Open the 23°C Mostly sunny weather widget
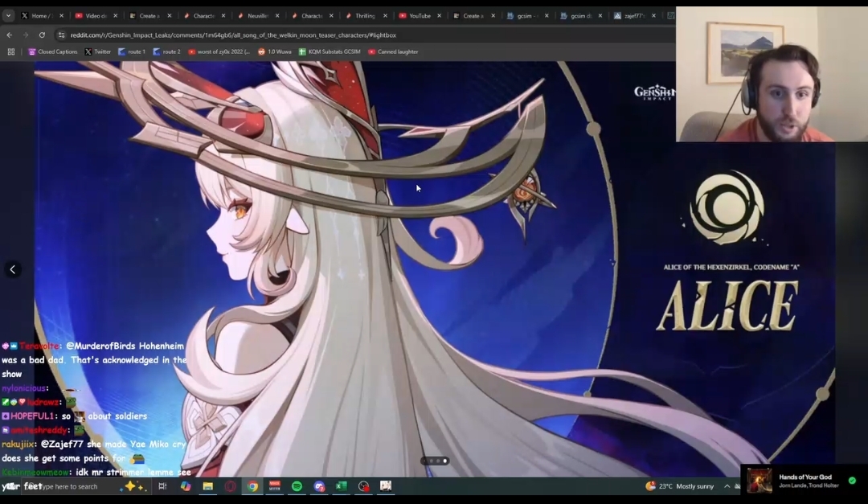Screen dimensions: 868x504 click(680, 486)
